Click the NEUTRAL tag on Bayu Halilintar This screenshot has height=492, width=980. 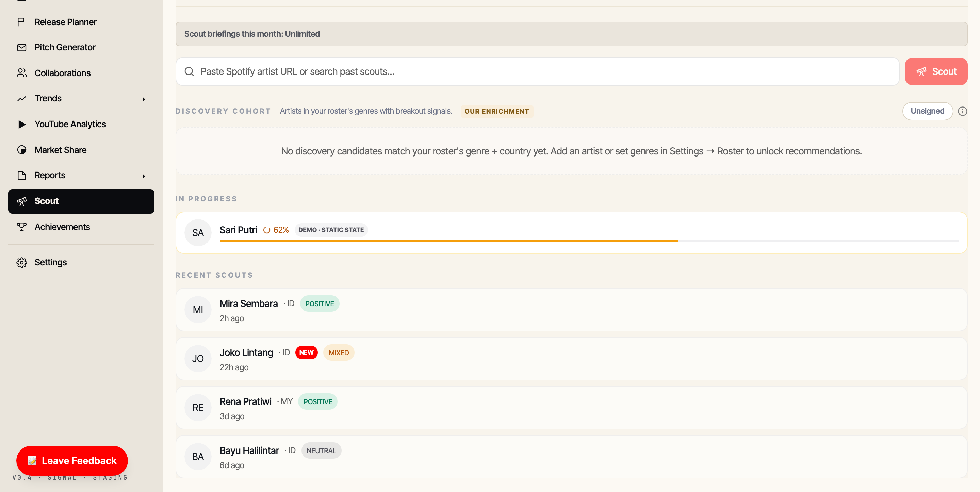coord(321,450)
